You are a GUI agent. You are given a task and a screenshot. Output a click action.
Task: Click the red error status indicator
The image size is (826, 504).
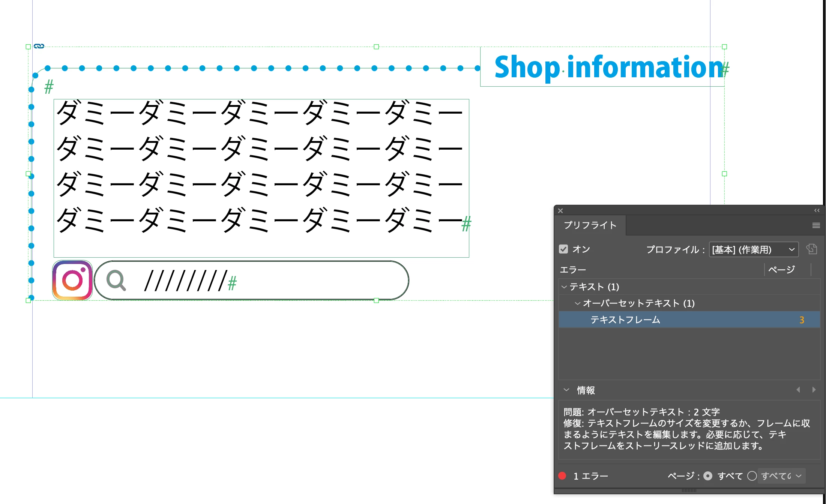pos(562,476)
